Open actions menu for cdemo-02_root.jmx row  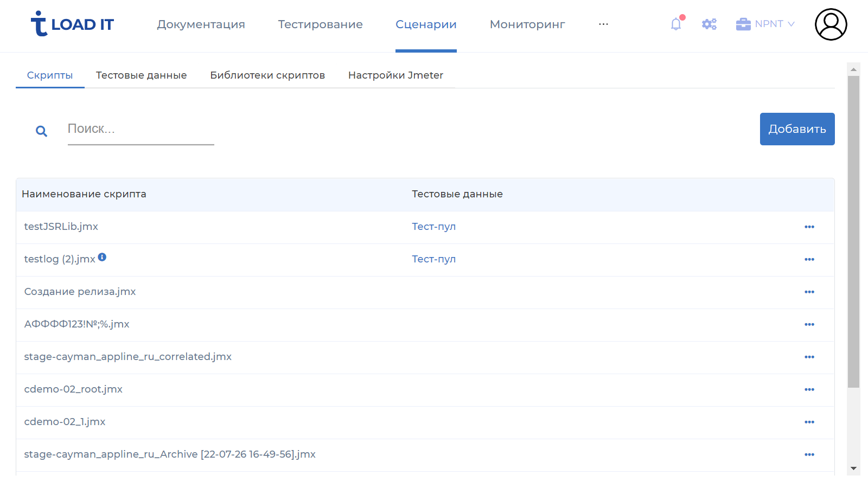[x=809, y=390]
